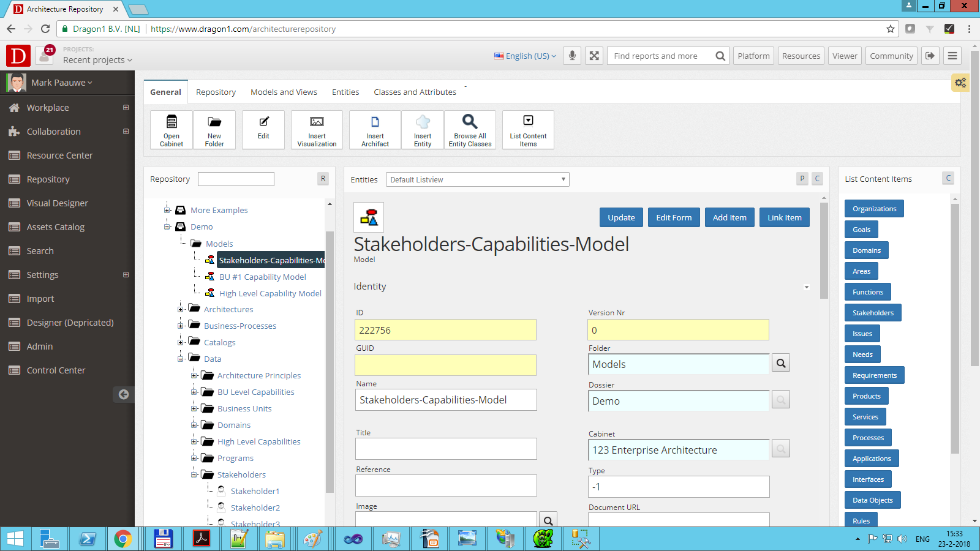Expand Architectures folder node

(181, 309)
